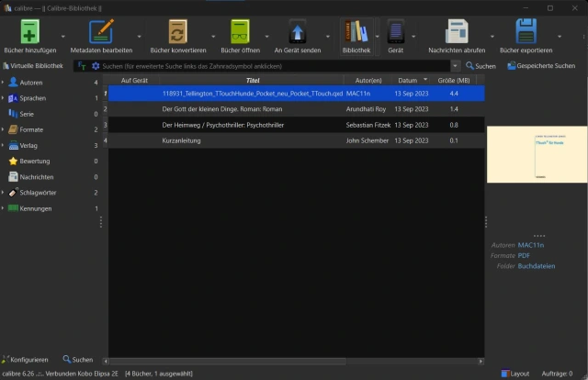Expand the Autoren category in sidebar

click(x=3, y=83)
